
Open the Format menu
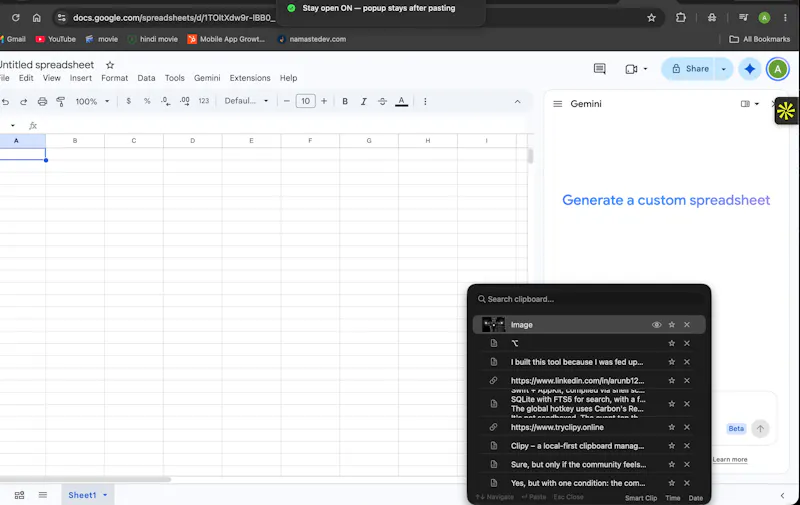coord(114,78)
